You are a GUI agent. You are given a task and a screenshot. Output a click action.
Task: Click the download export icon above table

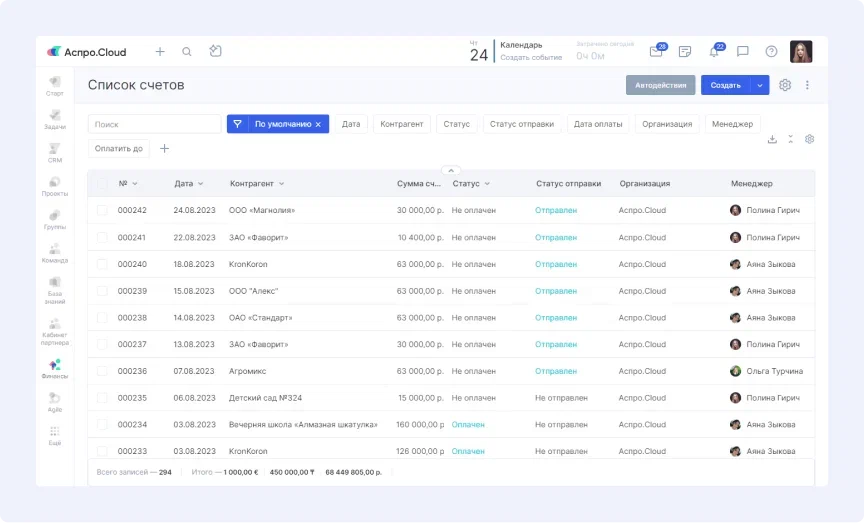tap(772, 139)
